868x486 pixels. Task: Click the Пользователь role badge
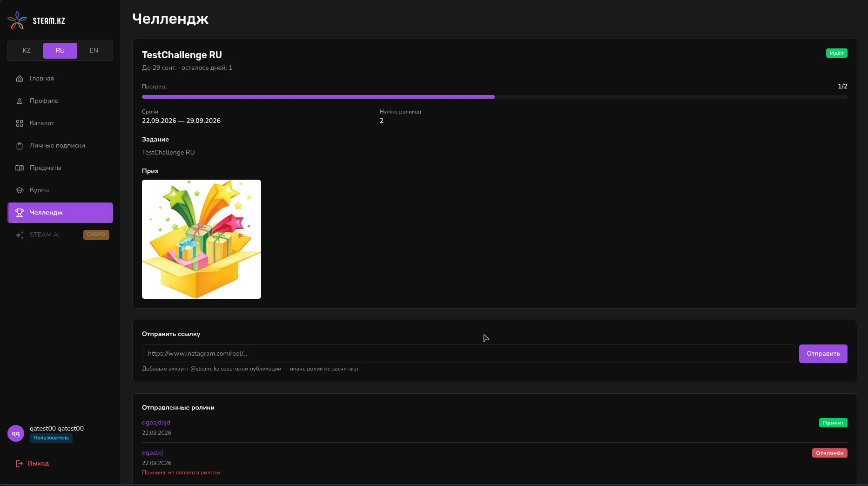tap(51, 438)
